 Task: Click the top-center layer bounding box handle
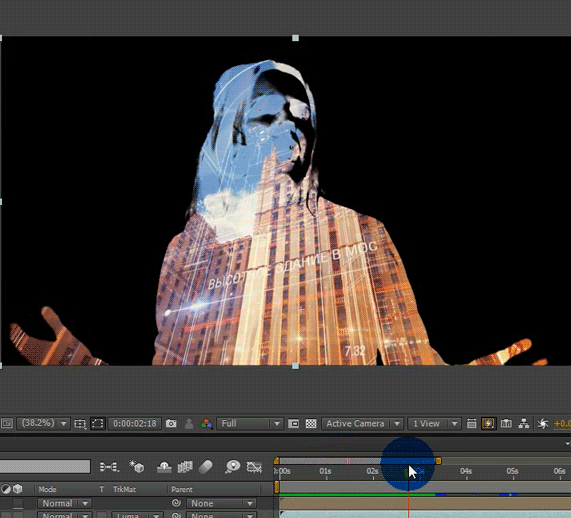(x=295, y=38)
